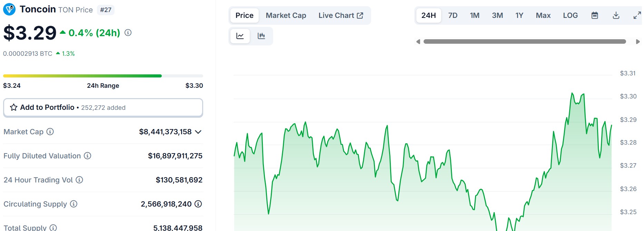
Task: Click the 0.00002913 BTC value
Action: tap(28, 54)
